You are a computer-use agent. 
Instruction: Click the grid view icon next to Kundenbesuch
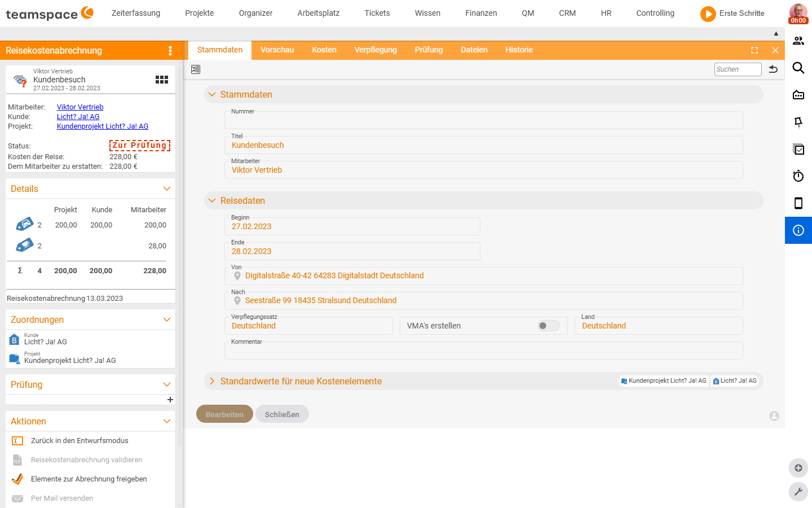click(x=162, y=80)
